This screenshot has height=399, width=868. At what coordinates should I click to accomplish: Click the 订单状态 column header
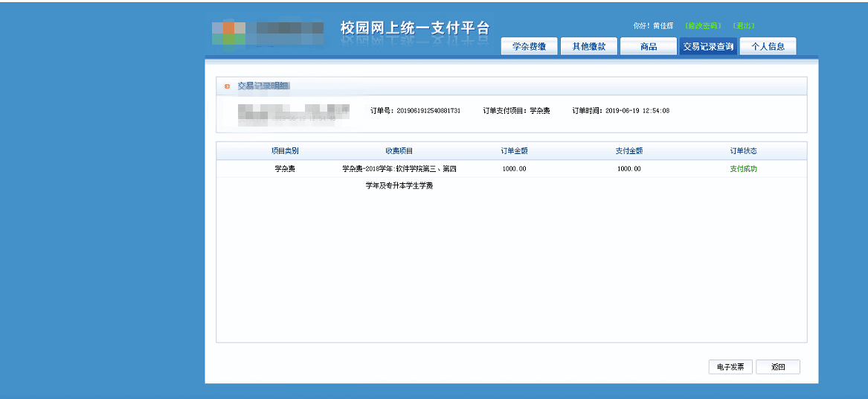(x=743, y=151)
